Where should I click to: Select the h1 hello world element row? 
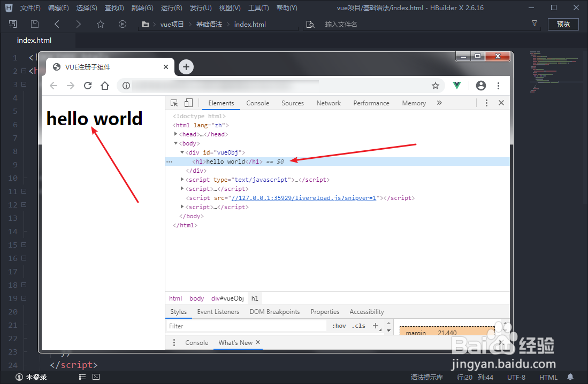coord(338,162)
